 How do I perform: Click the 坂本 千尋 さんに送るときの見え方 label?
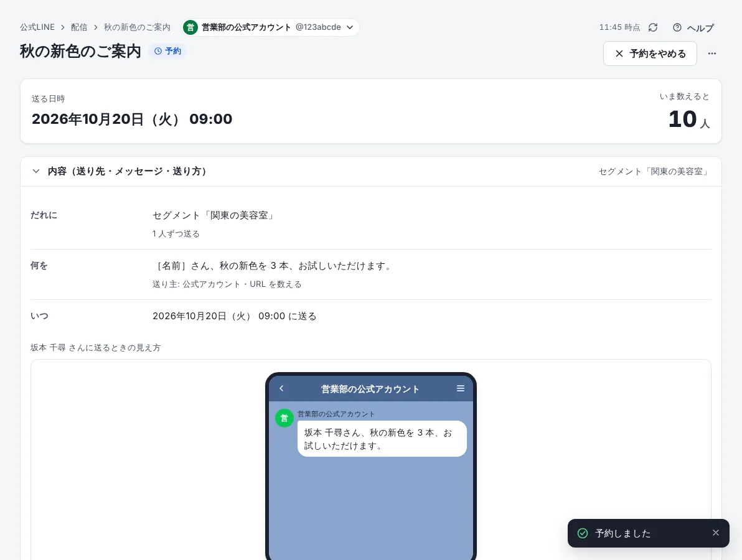[x=96, y=348]
